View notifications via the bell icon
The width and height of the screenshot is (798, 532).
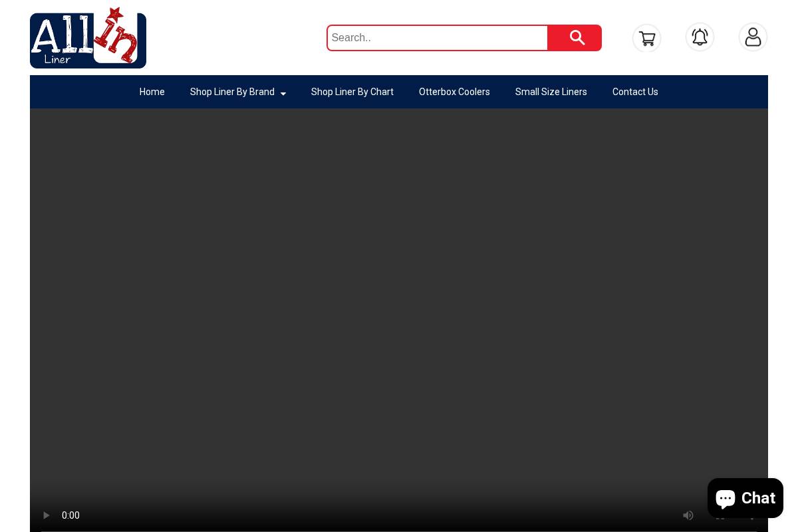[700, 37]
